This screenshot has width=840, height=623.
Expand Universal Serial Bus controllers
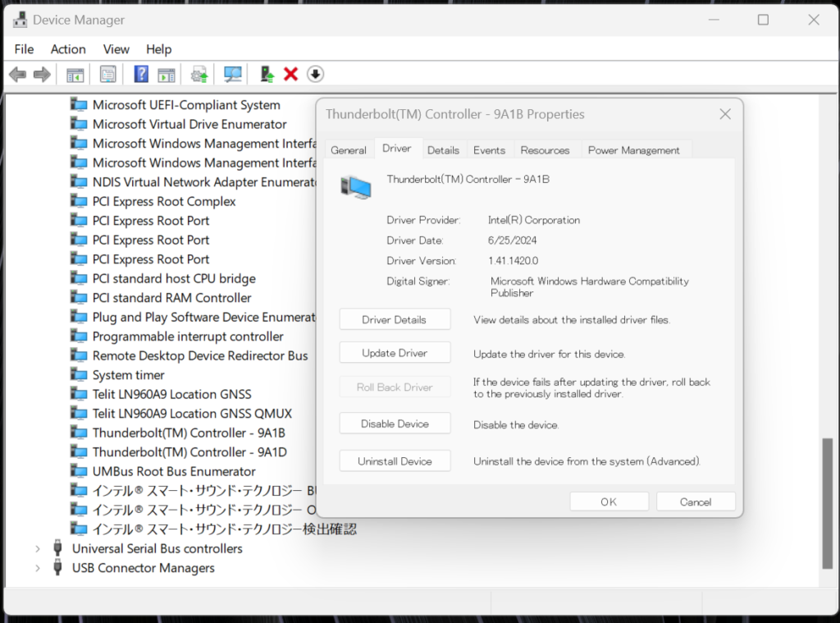(x=38, y=548)
